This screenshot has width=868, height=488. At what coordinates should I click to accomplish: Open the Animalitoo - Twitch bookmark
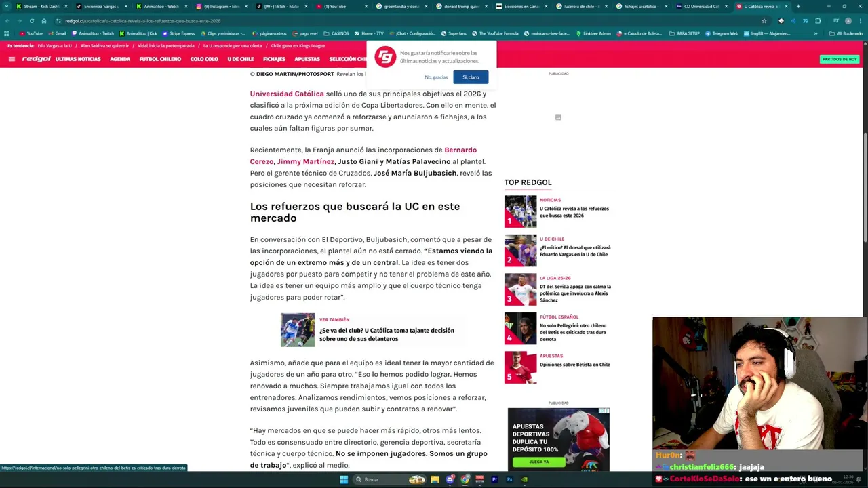93,33
